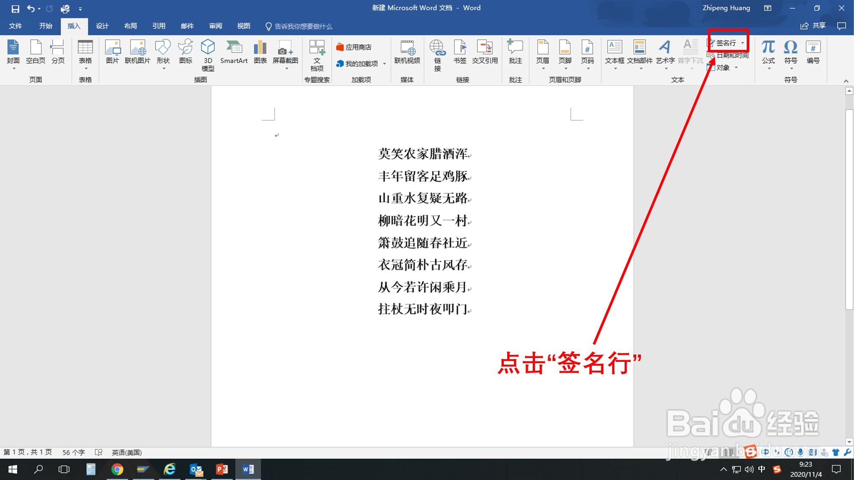Add a header using the 页眉 icon
Viewport: 868px width, 480px height.
click(x=543, y=53)
